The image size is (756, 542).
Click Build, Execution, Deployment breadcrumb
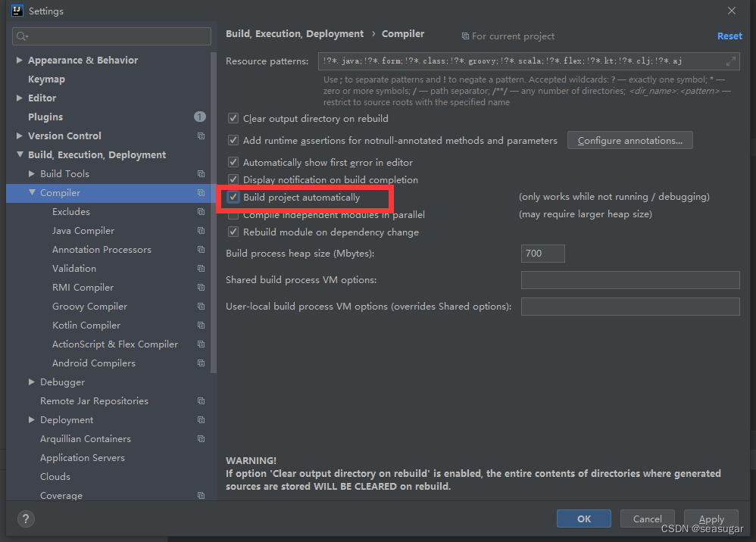(295, 34)
